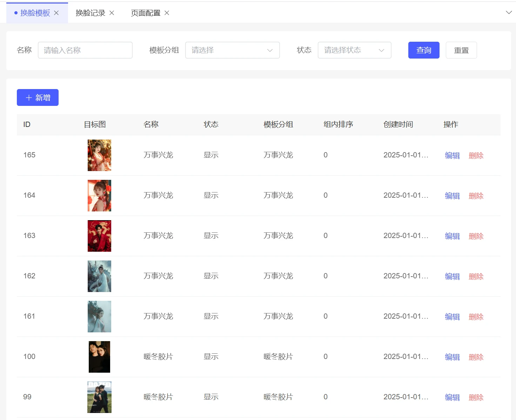Click the 创建时间 column header
The height and width of the screenshot is (420, 516).
click(x=398, y=124)
